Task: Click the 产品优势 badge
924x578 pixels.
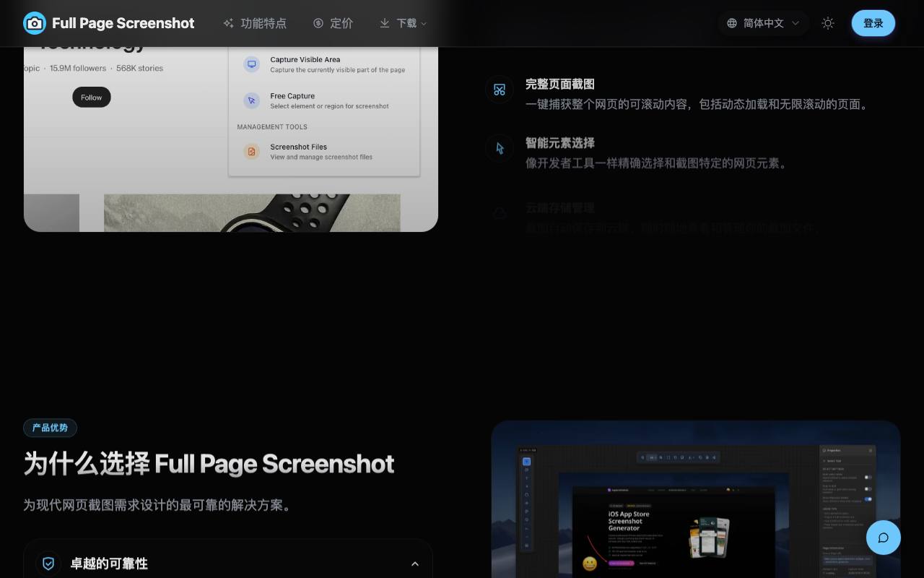Action: point(50,428)
